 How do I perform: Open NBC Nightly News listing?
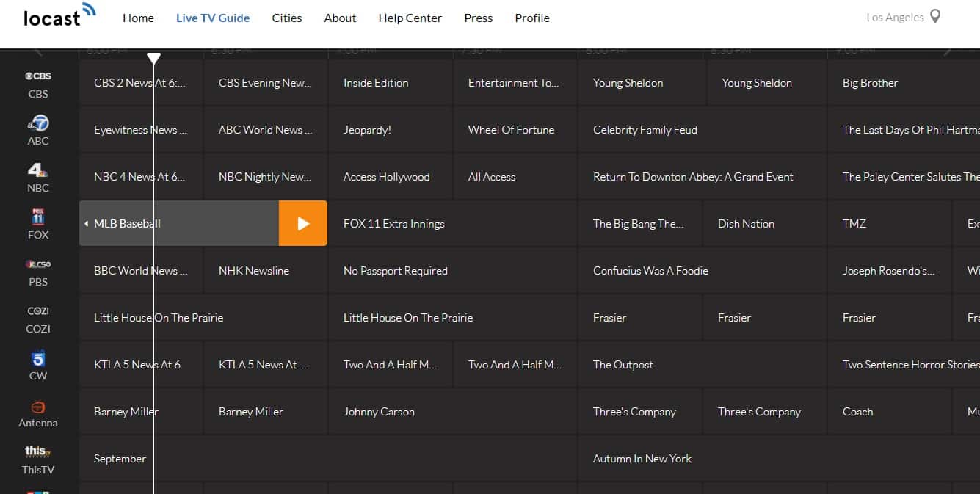click(x=266, y=177)
